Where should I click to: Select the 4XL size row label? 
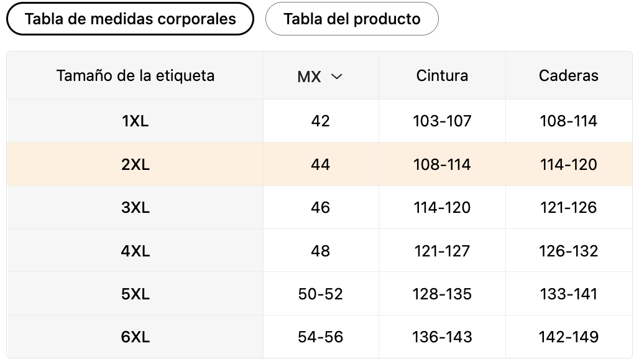tap(135, 251)
